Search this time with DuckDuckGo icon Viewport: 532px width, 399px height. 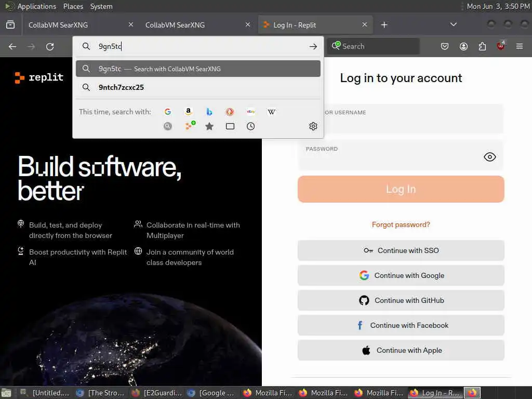click(230, 112)
